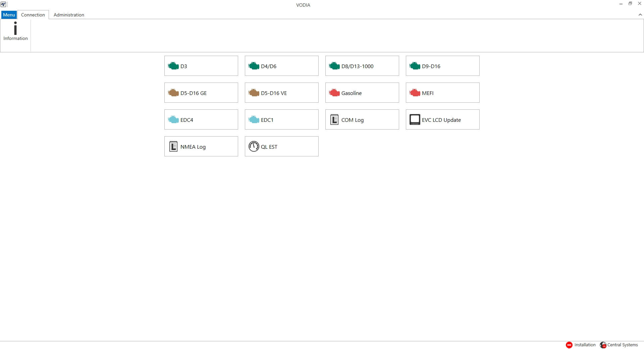Screen dimensions: 644x349
Task: Launch the EDC1 option
Action: pos(281,120)
